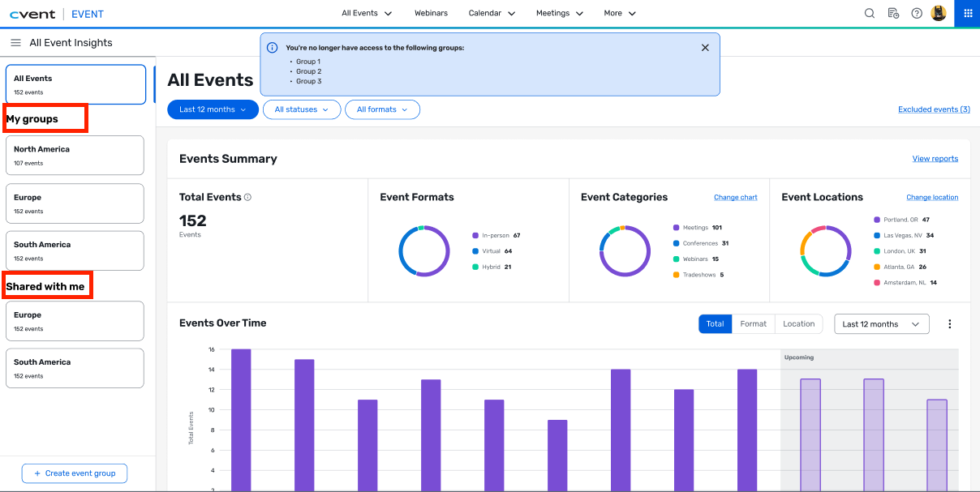Open the three-dot chart options menu

point(950,324)
